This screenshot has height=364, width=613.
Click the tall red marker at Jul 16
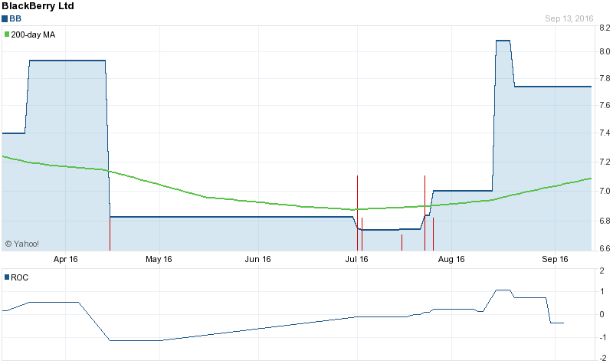pyautogui.click(x=357, y=213)
